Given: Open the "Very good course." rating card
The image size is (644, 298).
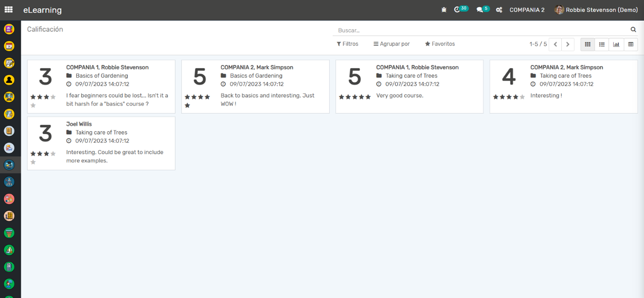Looking at the screenshot, I should 409,87.
